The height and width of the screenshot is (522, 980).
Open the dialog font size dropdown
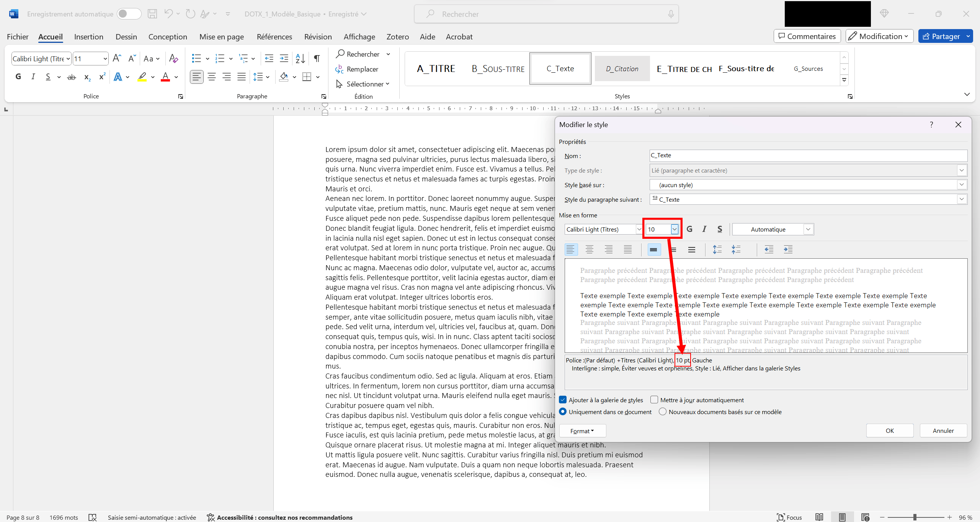click(x=675, y=229)
